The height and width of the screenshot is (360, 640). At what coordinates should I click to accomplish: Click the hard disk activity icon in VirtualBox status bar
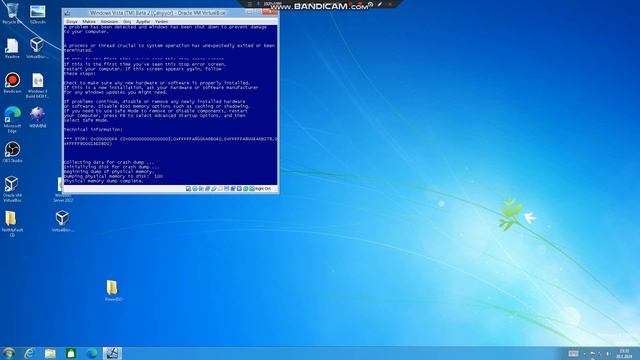pyautogui.click(x=188, y=189)
